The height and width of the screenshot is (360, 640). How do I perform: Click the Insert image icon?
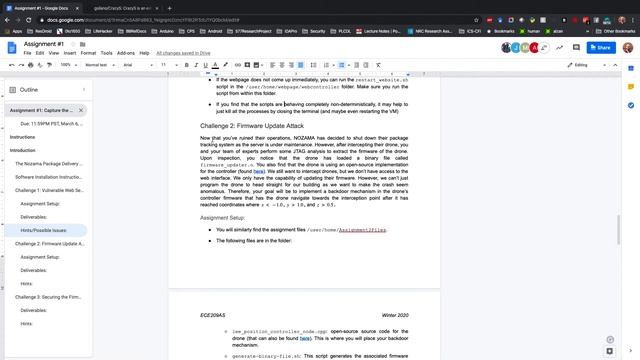tap(256, 65)
